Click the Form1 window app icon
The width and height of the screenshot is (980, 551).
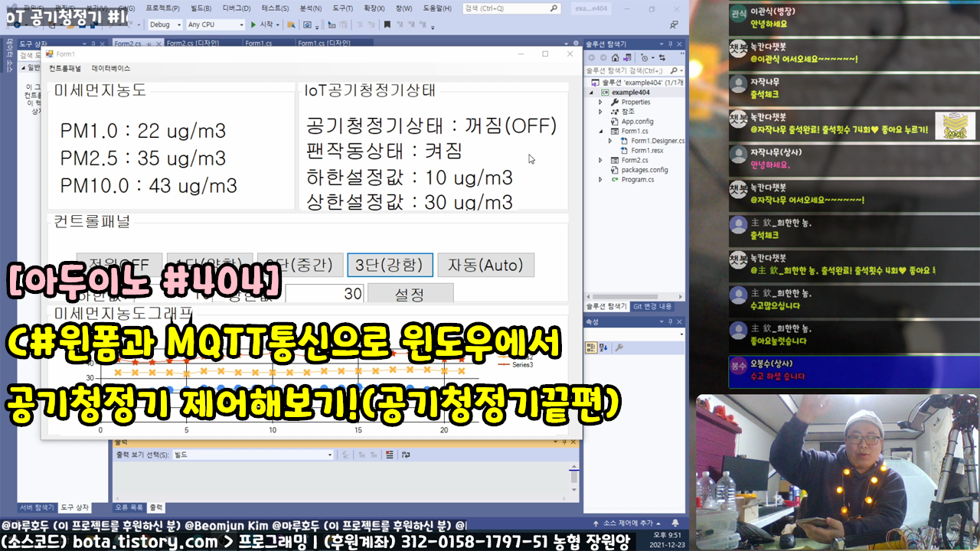click(50, 54)
